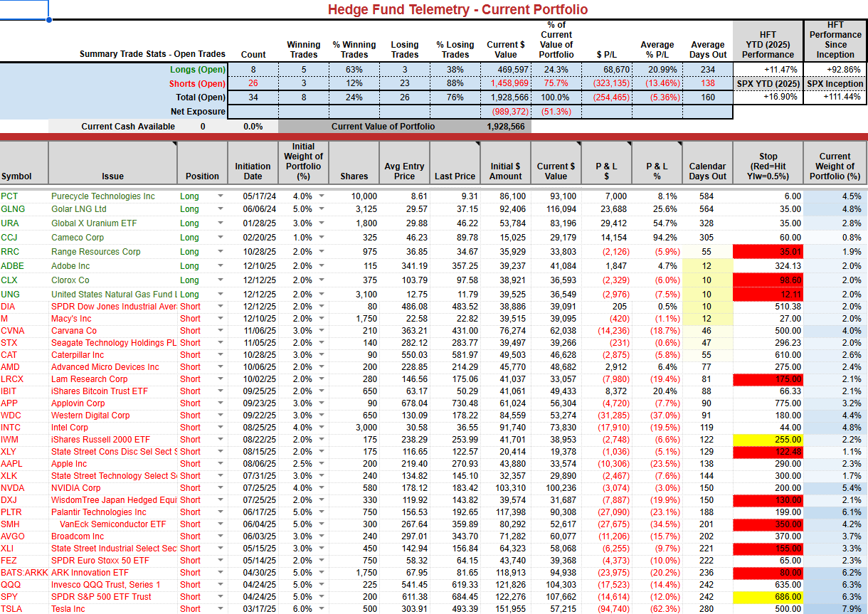This screenshot has width=868, height=614.
Task: Open the Position dropdown for NVIDIA Corp
Action: point(220,488)
